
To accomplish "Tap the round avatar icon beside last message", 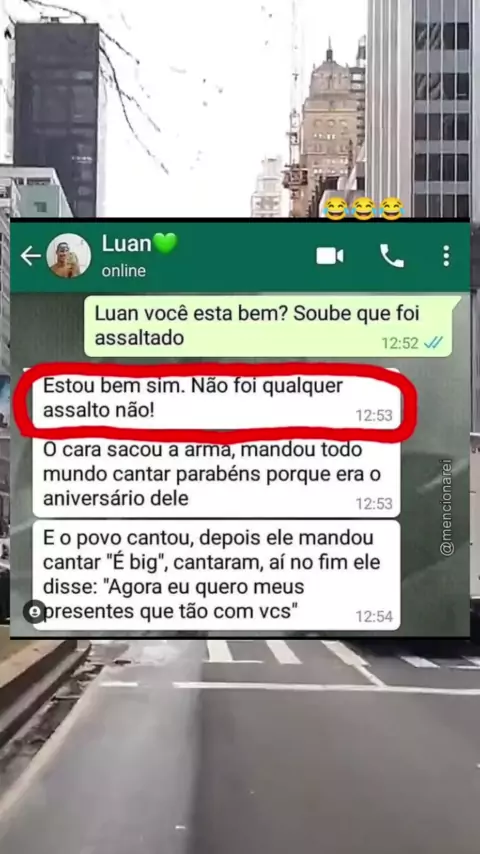I will [34, 612].
